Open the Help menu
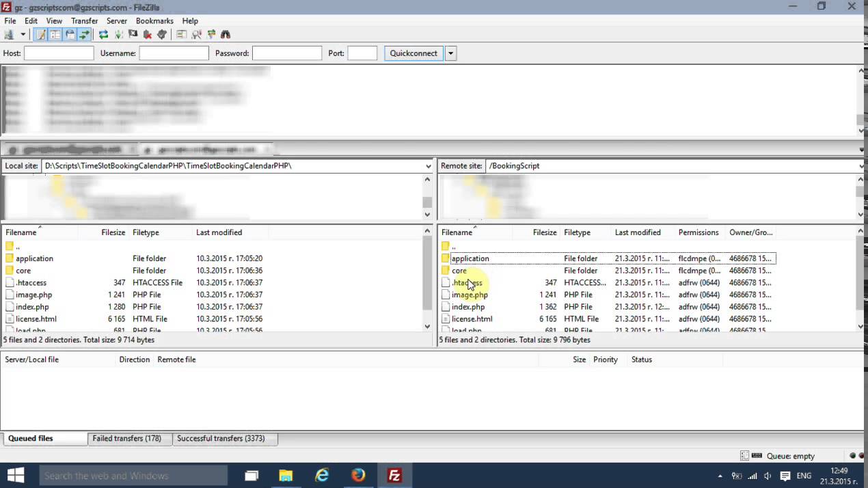The width and height of the screenshot is (868, 488). [x=190, y=21]
